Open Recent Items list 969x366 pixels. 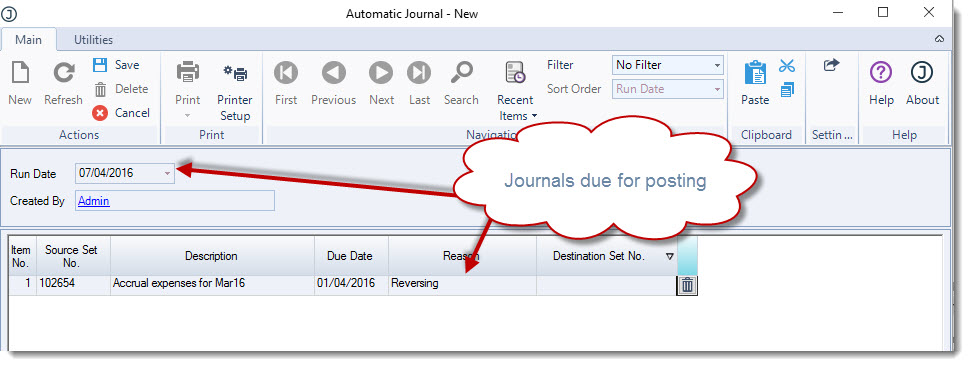515,92
